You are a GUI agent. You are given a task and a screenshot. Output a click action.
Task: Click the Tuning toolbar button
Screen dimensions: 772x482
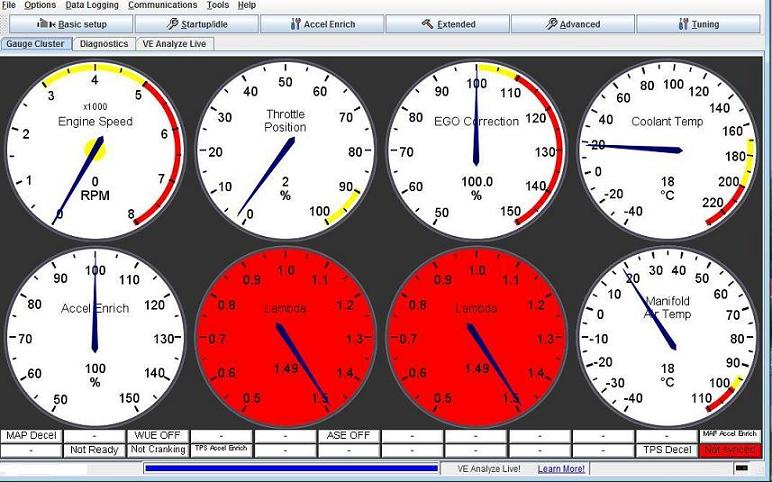coord(700,24)
